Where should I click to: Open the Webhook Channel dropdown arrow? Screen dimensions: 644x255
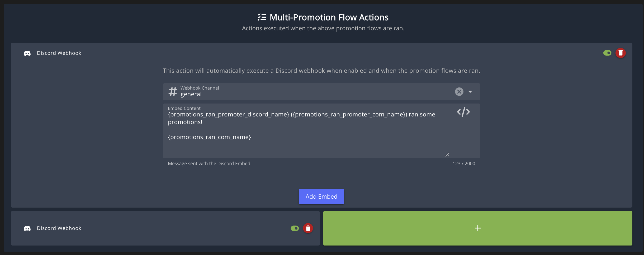click(470, 92)
